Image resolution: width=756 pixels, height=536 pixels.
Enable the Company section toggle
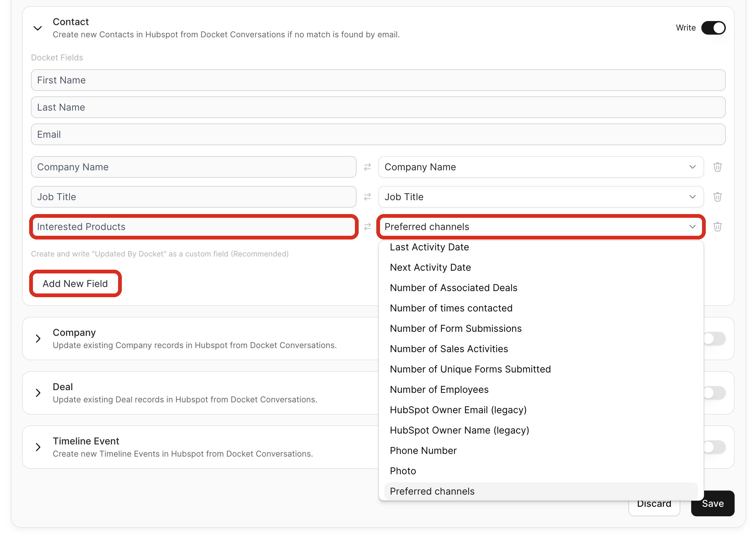click(715, 339)
